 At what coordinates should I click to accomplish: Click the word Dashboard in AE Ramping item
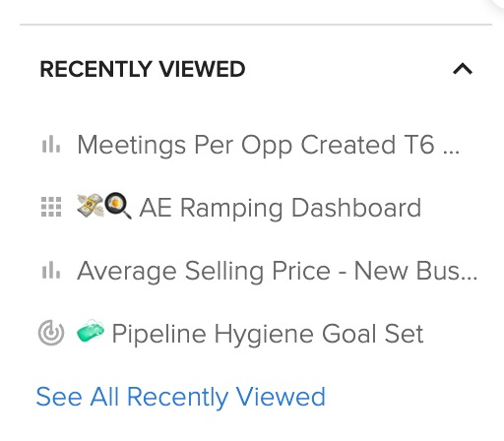tap(356, 208)
